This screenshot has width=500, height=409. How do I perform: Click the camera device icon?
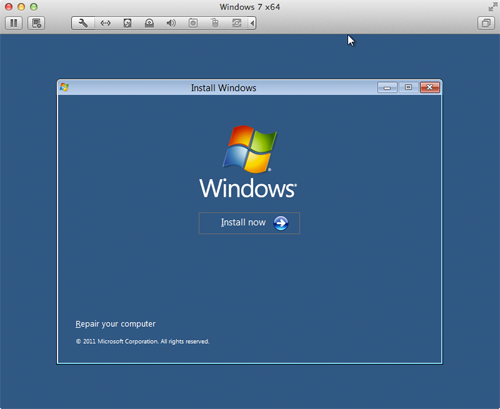coord(193,23)
